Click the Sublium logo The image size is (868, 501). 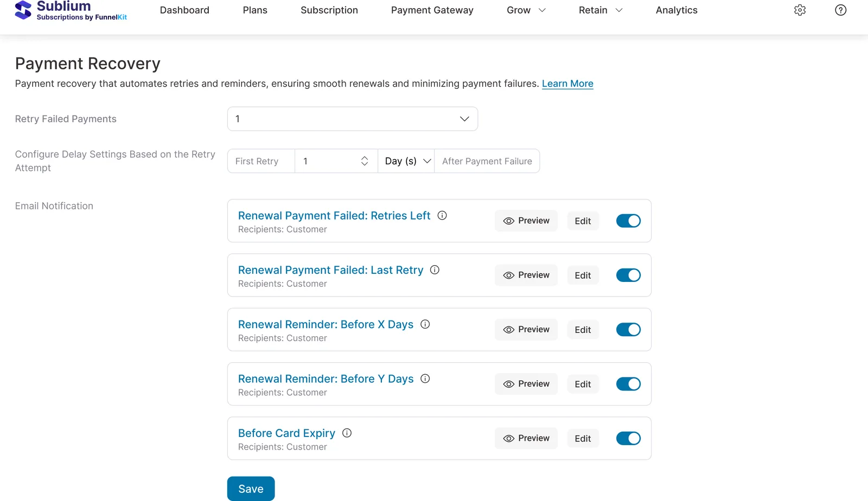71,10
